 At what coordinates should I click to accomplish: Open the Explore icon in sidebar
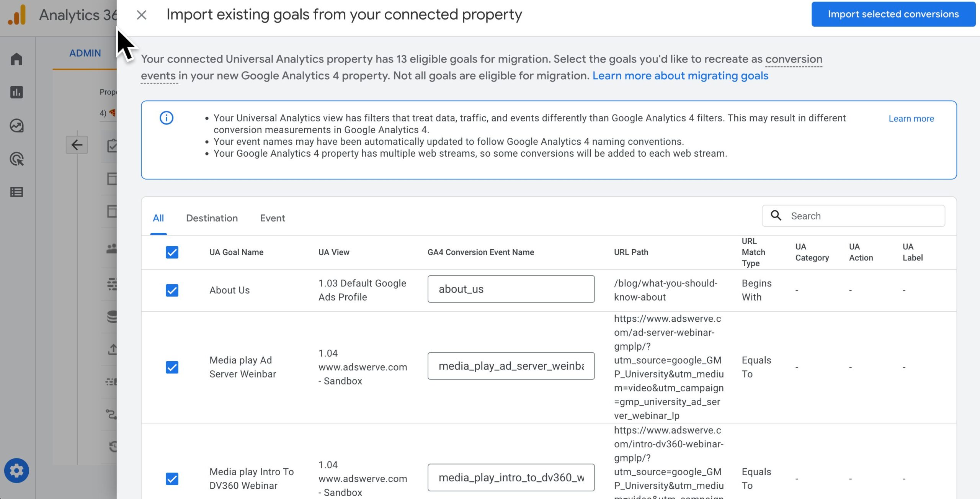16,126
